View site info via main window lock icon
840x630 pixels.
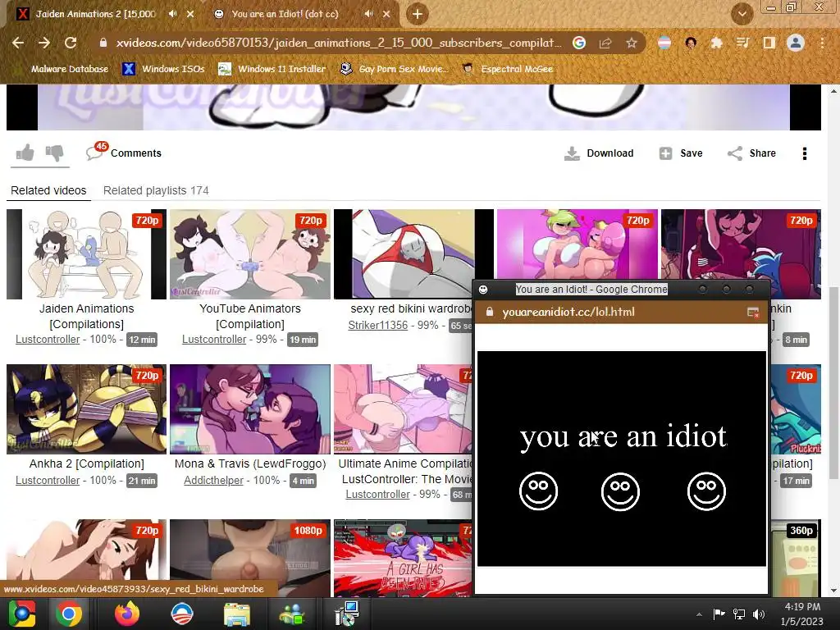(103, 43)
